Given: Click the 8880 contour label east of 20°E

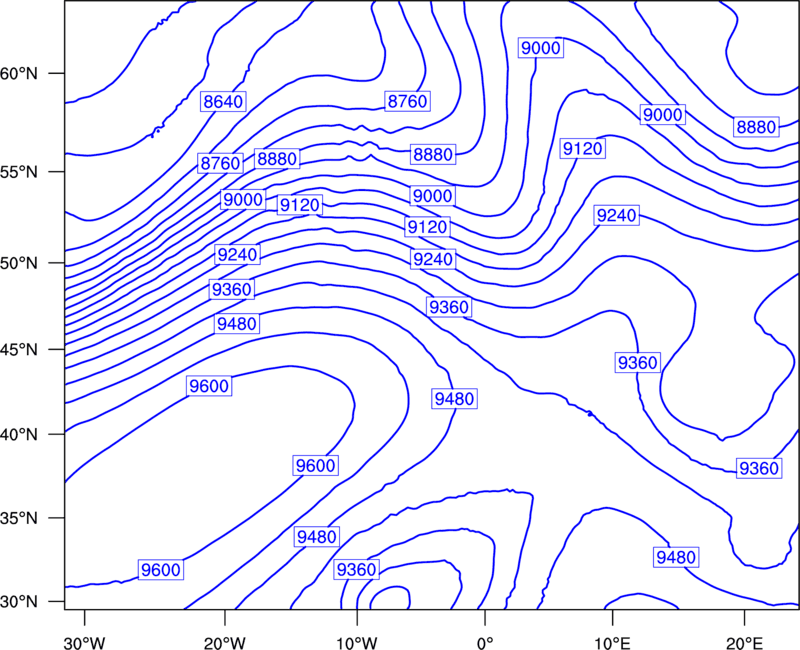Looking at the screenshot, I should [x=757, y=127].
